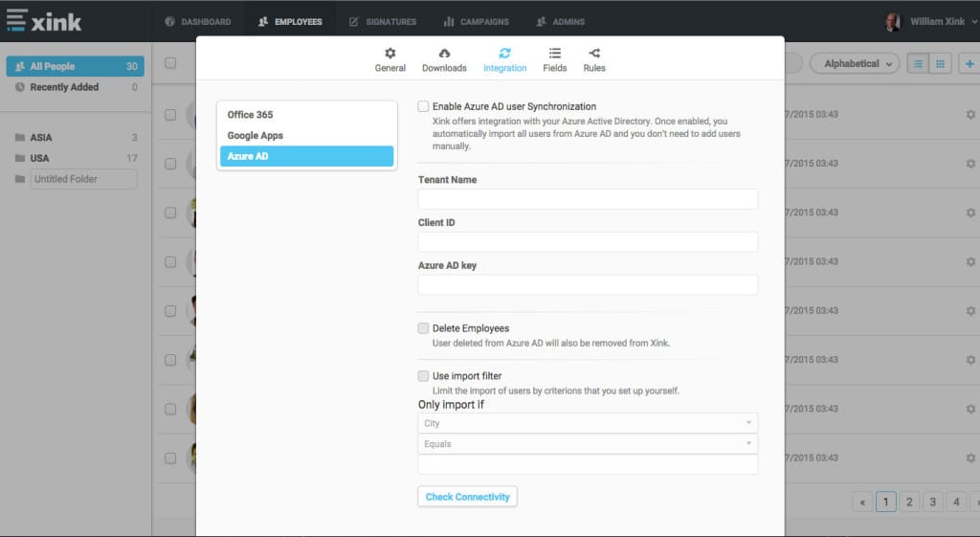Screen dimensions: 980x537
Task: Click the Recently Added clock icon
Action: pos(20,87)
